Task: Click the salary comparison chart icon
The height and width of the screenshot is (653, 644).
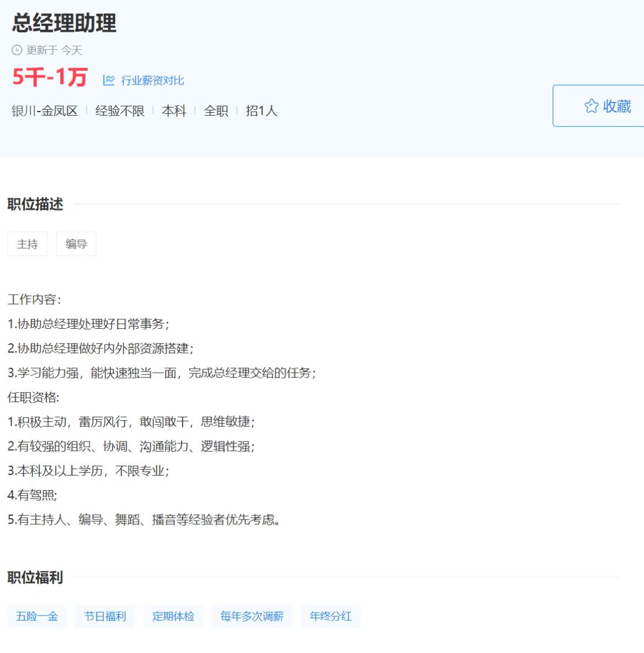Action: coord(109,80)
